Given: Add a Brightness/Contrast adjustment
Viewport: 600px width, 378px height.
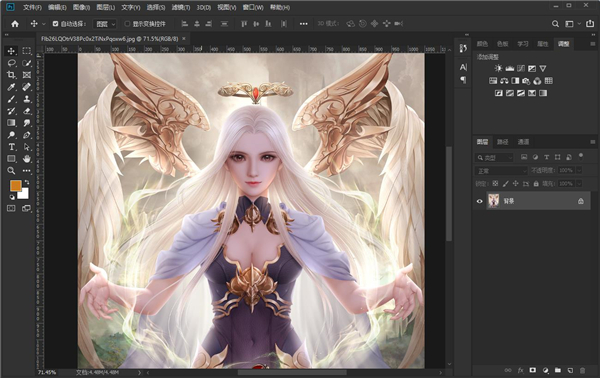Looking at the screenshot, I should (498, 68).
